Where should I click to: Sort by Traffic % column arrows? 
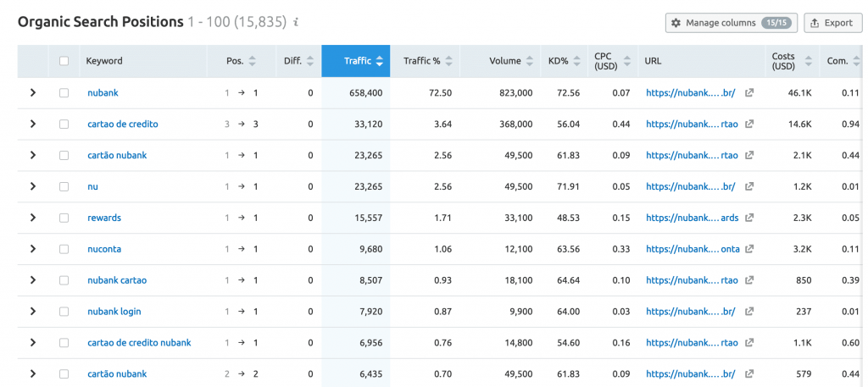click(448, 61)
